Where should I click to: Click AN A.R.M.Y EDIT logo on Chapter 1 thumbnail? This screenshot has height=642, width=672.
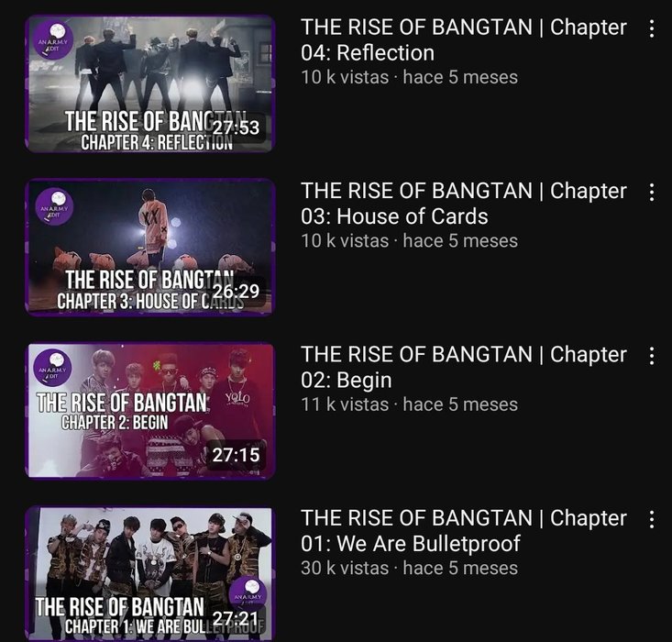tap(248, 595)
